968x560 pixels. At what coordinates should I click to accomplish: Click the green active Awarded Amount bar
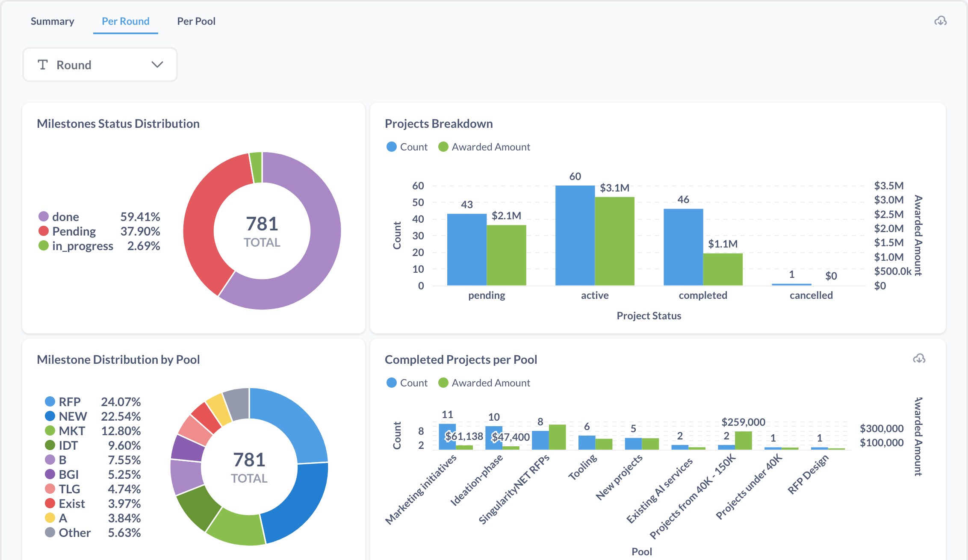(x=614, y=241)
